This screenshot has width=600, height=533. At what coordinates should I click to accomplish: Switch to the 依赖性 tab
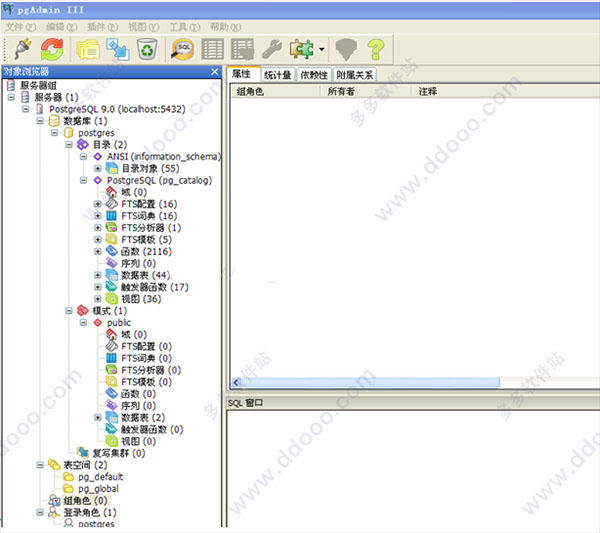(314, 75)
